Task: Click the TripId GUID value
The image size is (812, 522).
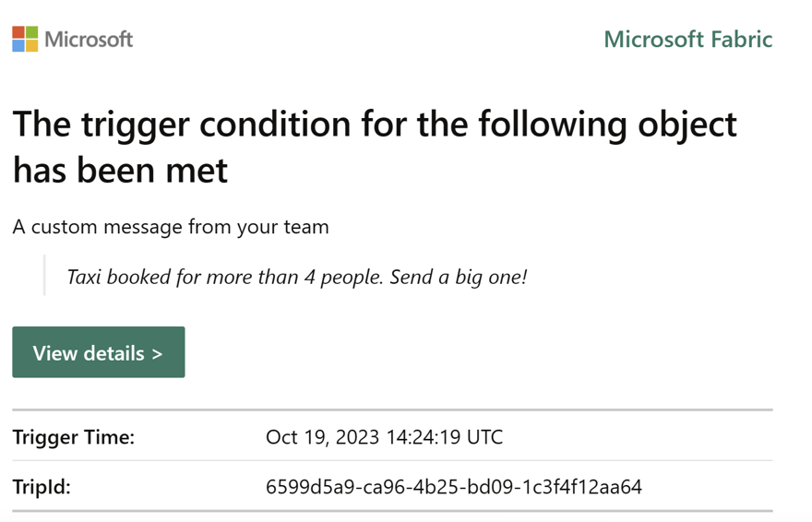Action: [453, 486]
